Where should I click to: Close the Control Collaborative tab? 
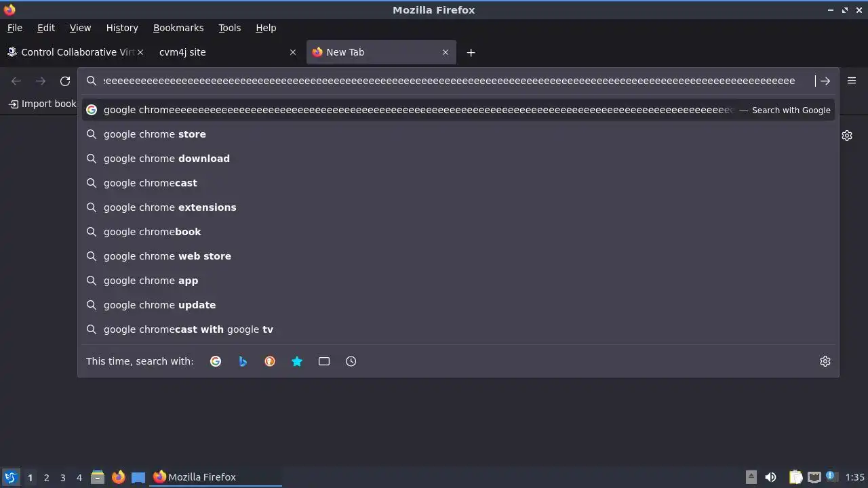coord(140,52)
